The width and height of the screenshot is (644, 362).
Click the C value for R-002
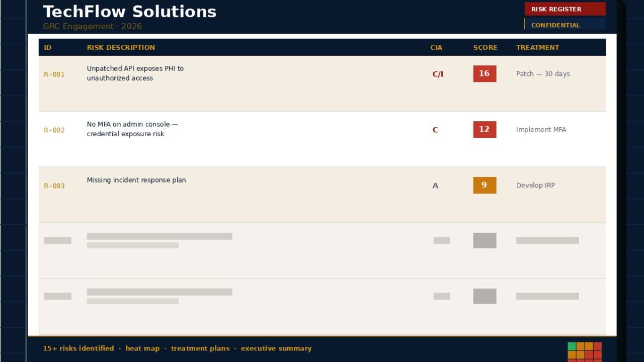pyautogui.click(x=435, y=130)
